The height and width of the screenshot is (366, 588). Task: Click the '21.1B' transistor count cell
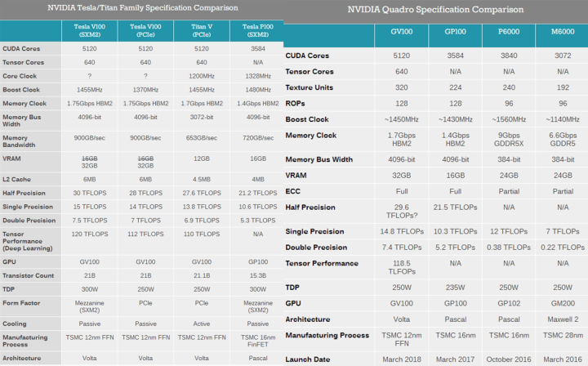point(202,275)
